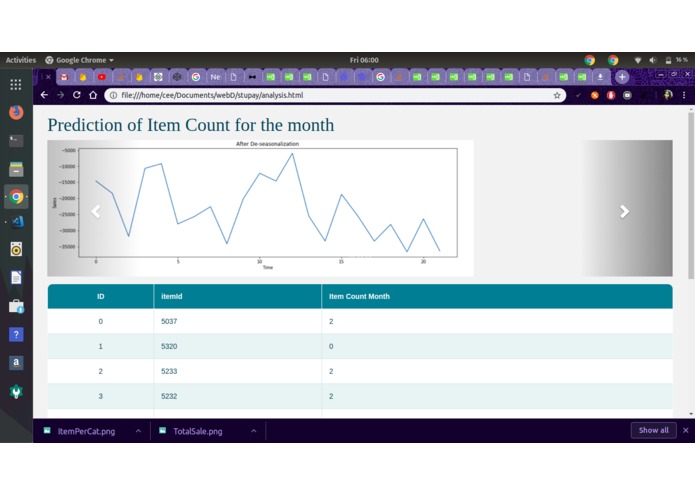Expand options chevron for TotalSale.png
The image size is (695, 494).
(254, 431)
